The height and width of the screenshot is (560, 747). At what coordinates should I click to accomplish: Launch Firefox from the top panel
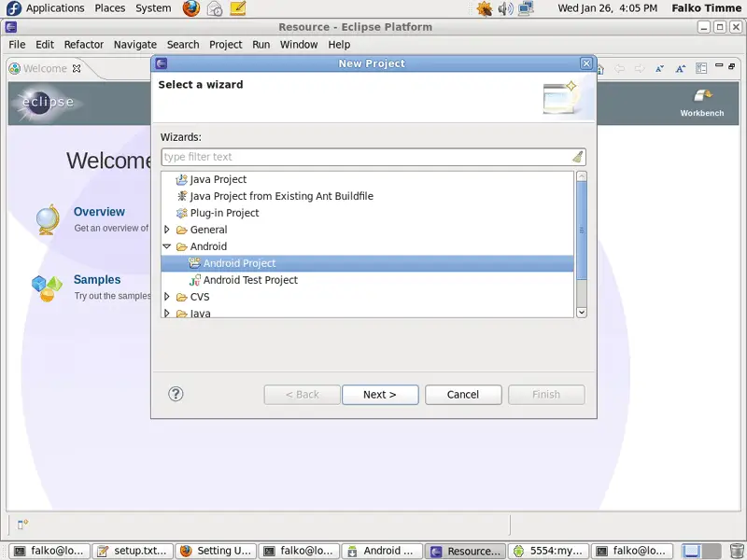click(x=191, y=8)
